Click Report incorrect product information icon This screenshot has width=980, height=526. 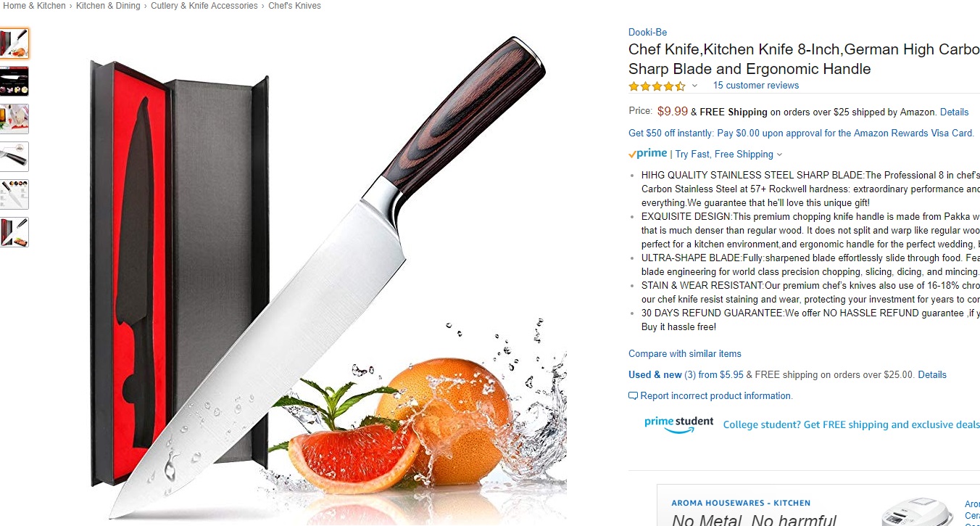pyautogui.click(x=633, y=396)
